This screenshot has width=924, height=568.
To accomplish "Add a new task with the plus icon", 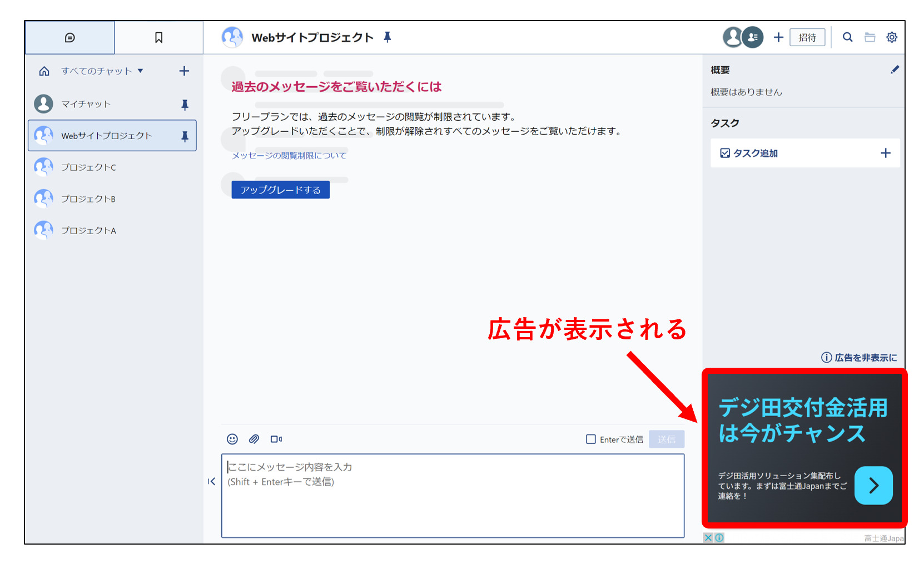I will tap(886, 153).
